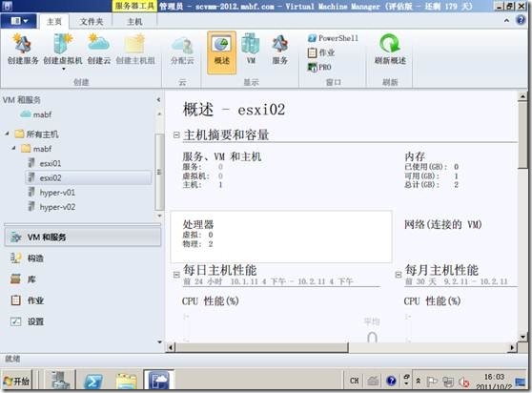The image size is (532, 393).
Task: Click the horizontal scrollbar thumb
Action: tap(261, 347)
